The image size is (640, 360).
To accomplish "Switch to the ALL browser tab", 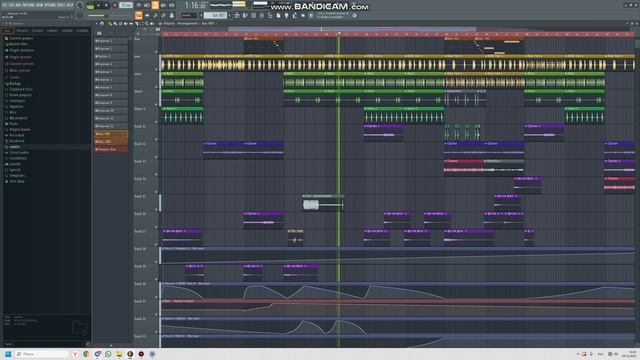I will 7,31.
